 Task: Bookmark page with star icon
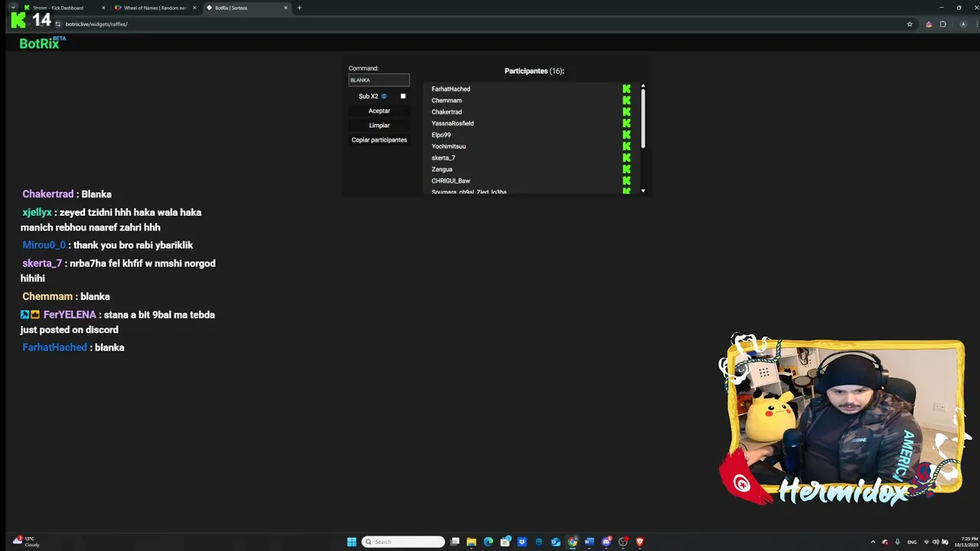[910, 24]
